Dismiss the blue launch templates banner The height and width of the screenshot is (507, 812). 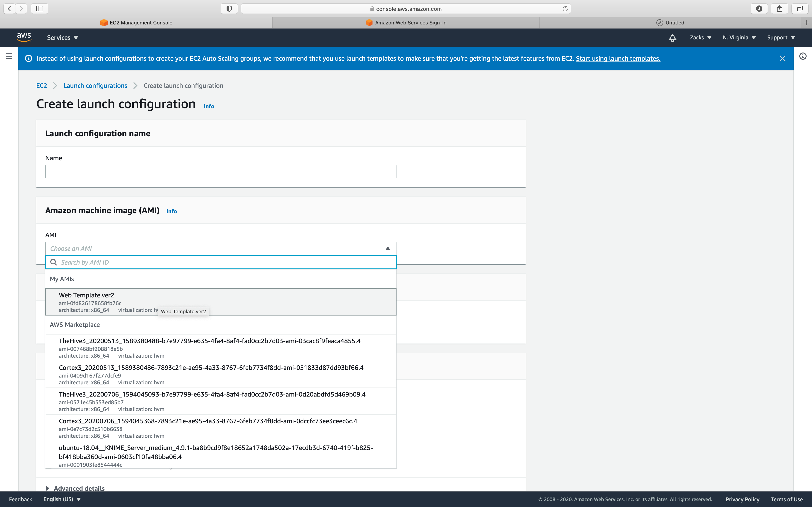click(782, 58)
